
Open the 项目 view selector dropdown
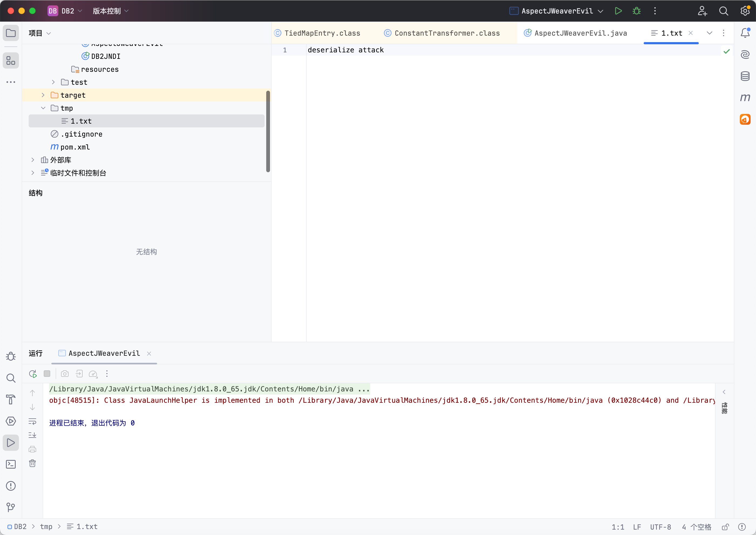[39, 33]
